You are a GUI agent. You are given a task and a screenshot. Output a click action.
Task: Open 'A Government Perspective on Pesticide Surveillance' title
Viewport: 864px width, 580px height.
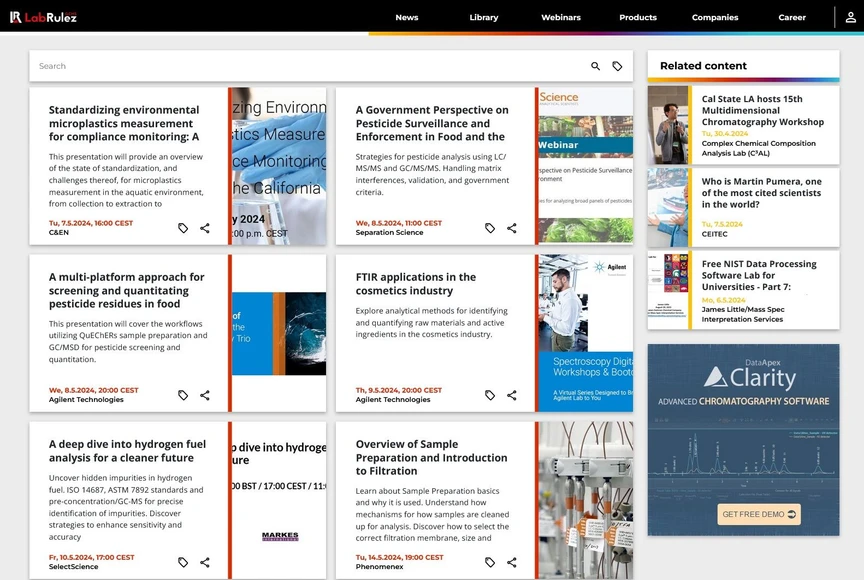[432, 123]
